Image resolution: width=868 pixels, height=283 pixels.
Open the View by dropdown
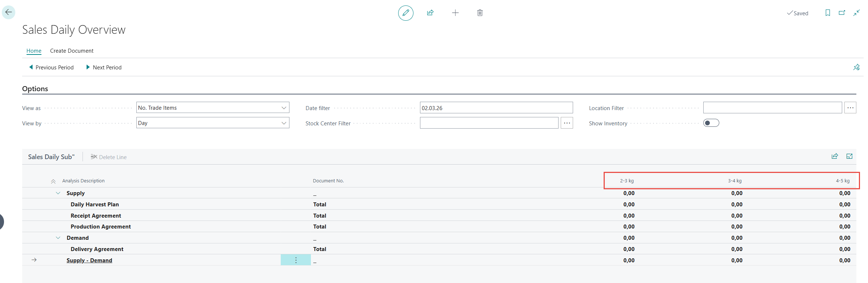tap(213, 123)
